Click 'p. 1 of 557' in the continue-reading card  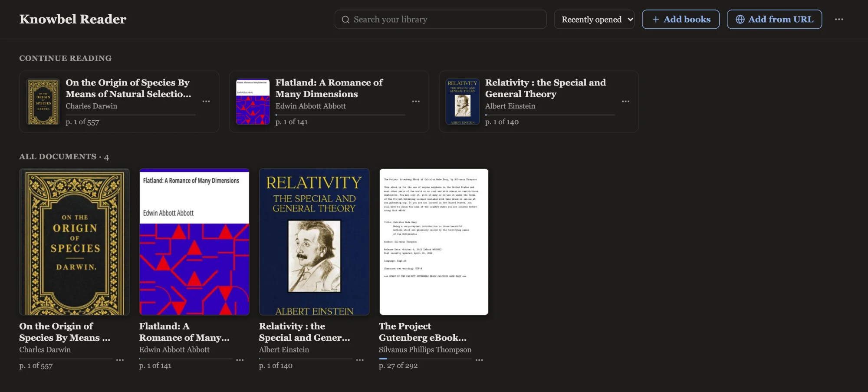[x=82, y=122]
